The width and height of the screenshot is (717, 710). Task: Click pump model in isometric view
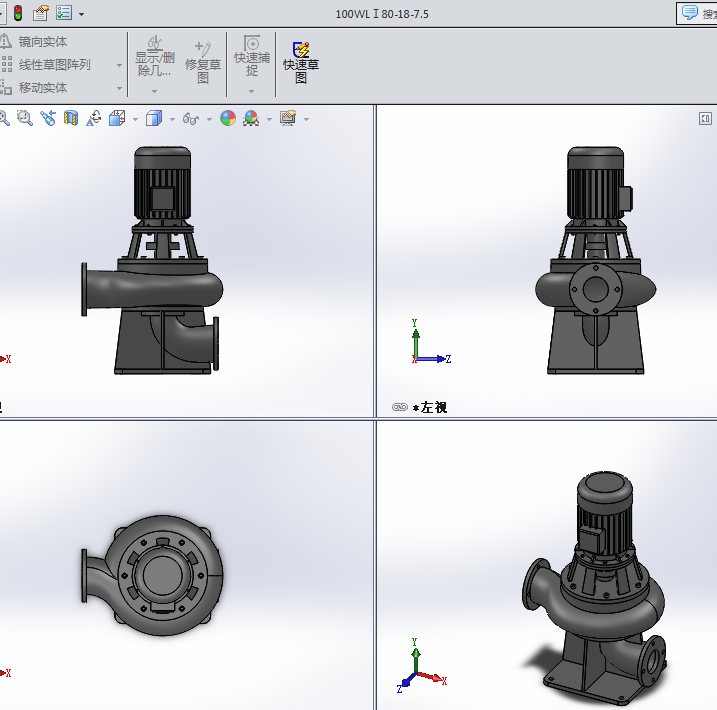tap(594, 590)
